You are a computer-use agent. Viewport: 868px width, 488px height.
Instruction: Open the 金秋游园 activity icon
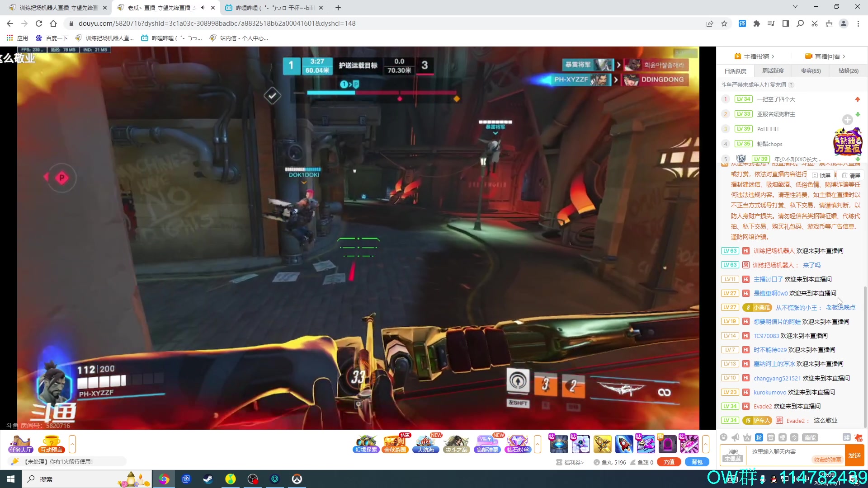tap(395, 444)
